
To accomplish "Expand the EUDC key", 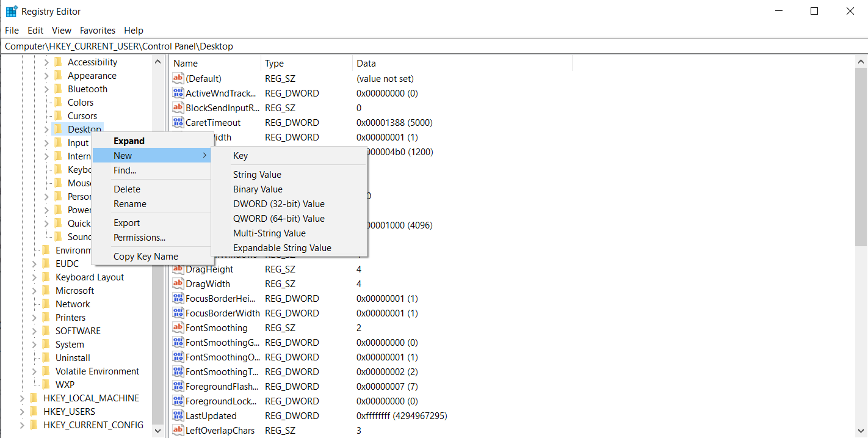I will pyautogui.click(x=34, y=264).
